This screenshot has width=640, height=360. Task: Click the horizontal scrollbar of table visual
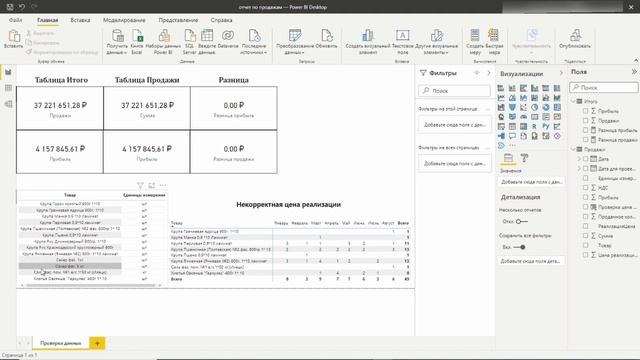pyautogui.click(x=91, y=285)
